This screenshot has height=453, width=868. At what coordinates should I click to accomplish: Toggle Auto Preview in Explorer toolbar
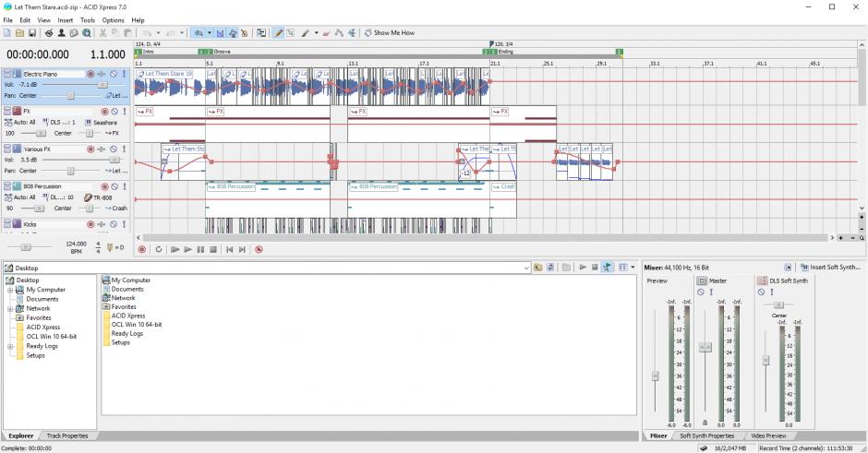(608, 268)
